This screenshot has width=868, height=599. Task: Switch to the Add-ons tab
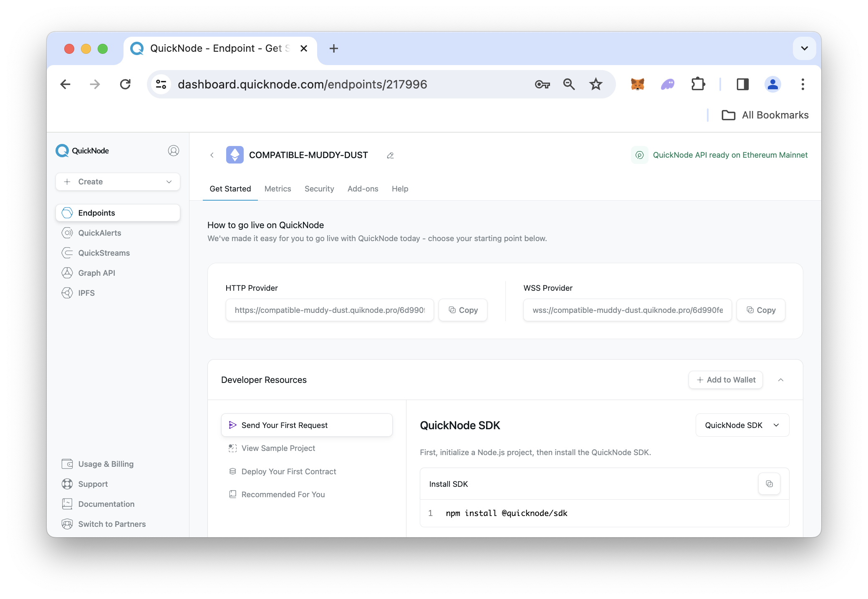363,189
